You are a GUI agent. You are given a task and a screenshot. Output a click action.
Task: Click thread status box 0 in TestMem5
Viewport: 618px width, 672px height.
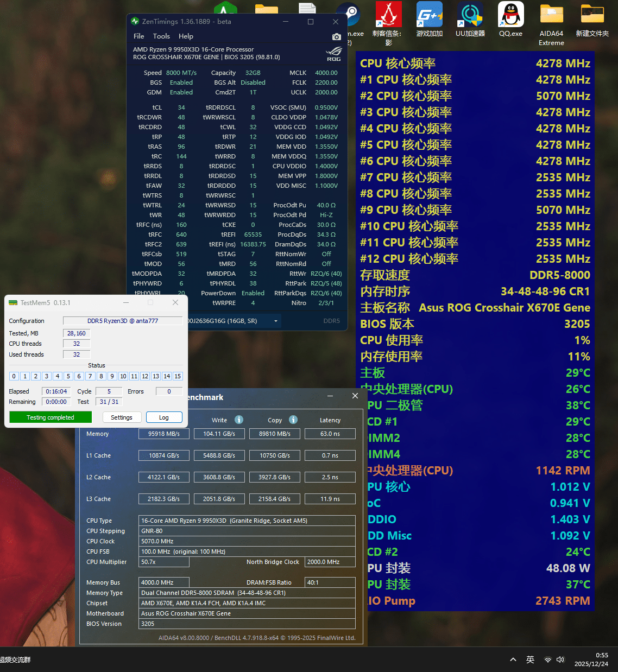click(14, 376)
